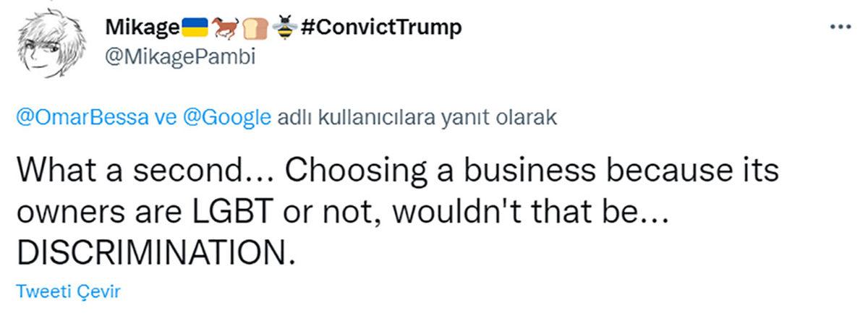
Task: Click the #ConvictTrump text in the name
Action: (379, 27)
